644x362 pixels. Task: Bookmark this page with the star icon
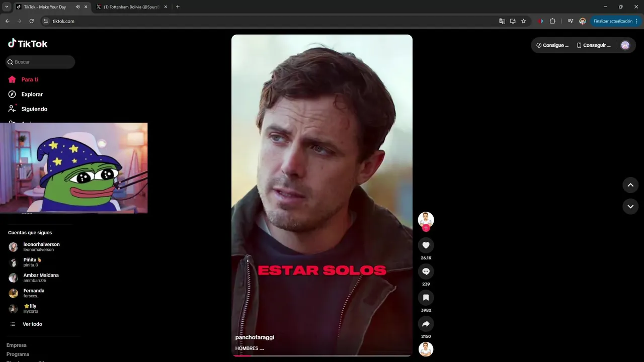(523, 21)
